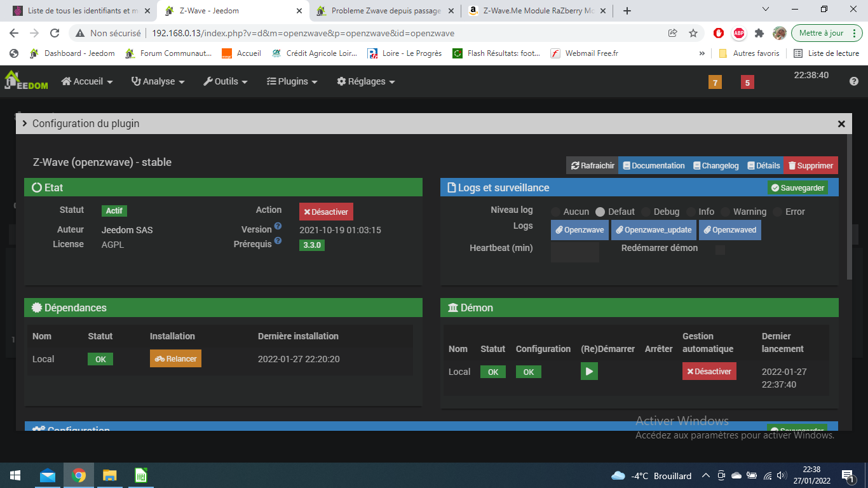Image resolution: width=868 pixels, height=488 pixels.
Task: Open the Webmail Free.fr bookmark
Action: pos(583,53)
